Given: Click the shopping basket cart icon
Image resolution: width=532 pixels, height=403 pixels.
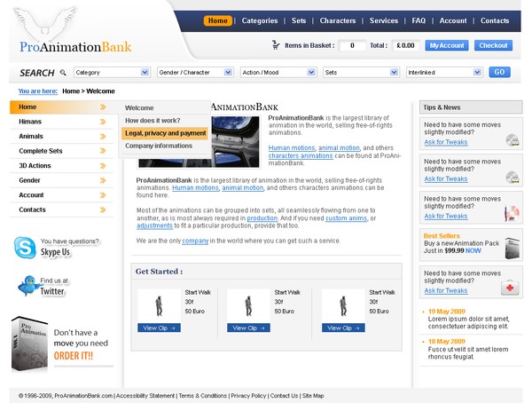Looking at the screenshot, I should tap(276, 45).
